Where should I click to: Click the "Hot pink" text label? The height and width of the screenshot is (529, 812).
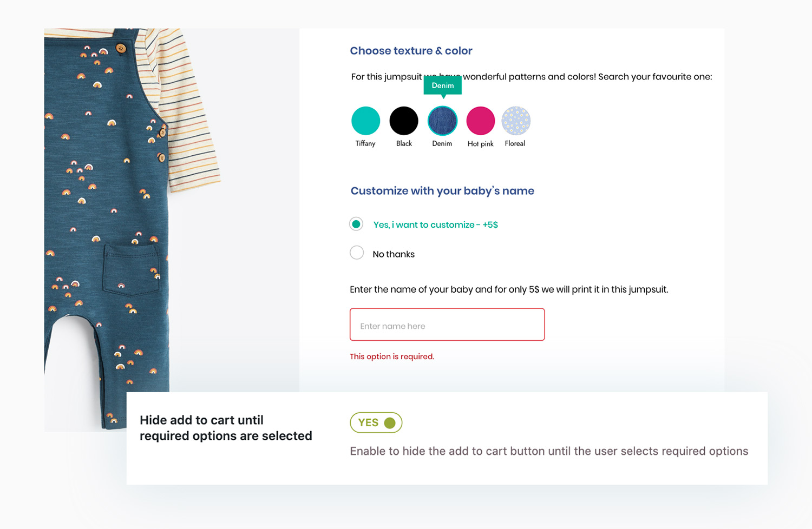coord(481,144)
